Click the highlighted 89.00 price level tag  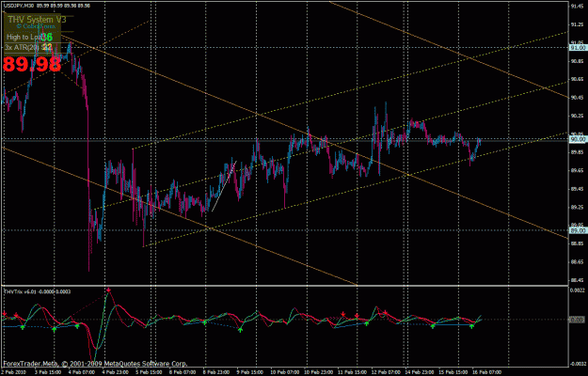[577, 230]
